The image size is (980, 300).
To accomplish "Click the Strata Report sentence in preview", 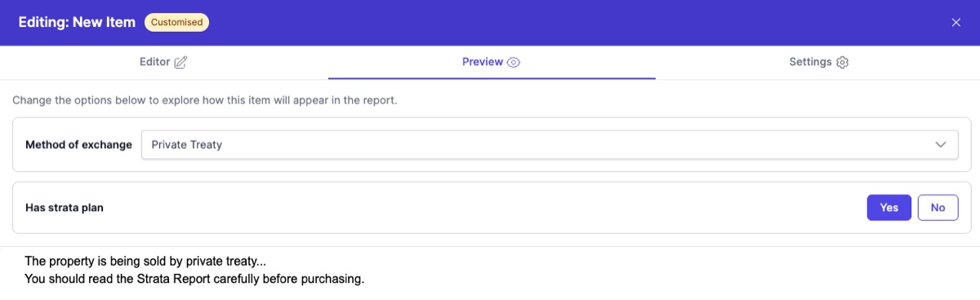I will click(x=194, y=279).
